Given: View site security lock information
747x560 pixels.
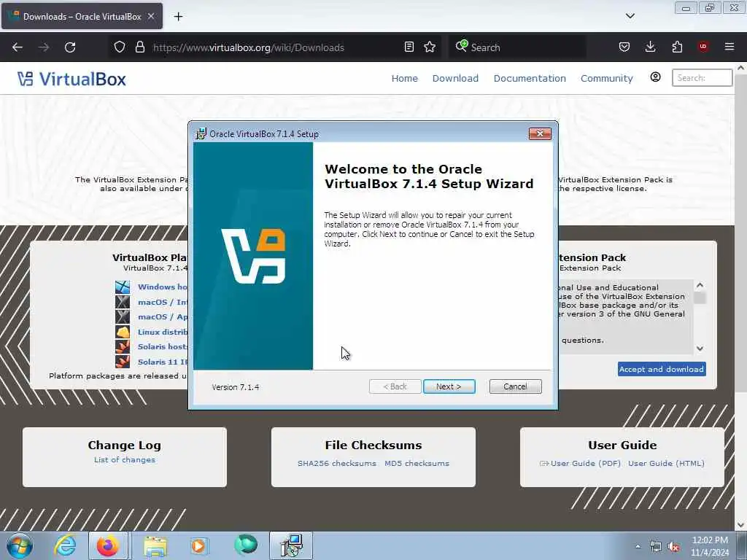Looking at the screenshot, I should coord(139,47).
